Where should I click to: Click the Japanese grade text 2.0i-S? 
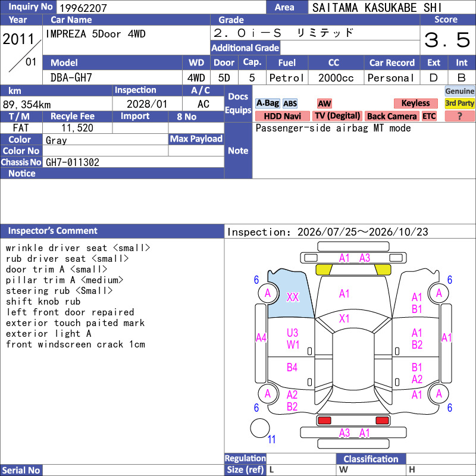pyautogui.click(x=248, y=33)
